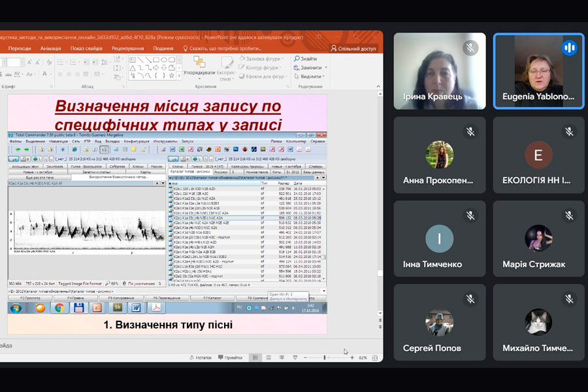Click fit slide to window icon
Viewport: 588px width, 392px height.
[375, 357]
